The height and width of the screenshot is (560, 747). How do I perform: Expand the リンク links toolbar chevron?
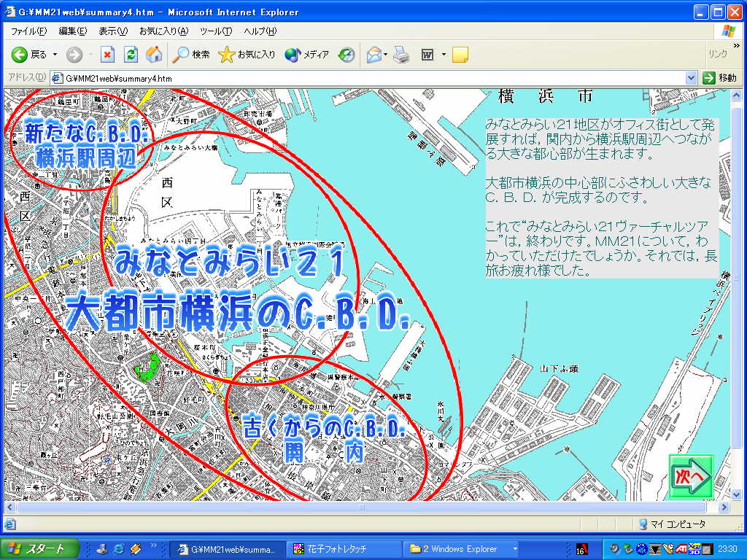point(737,46)
